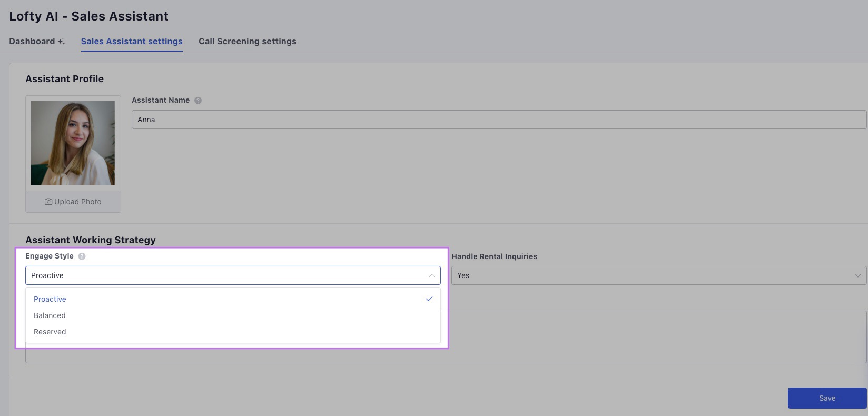Click the Assistant Profile heading

click(x=64, y=78)
